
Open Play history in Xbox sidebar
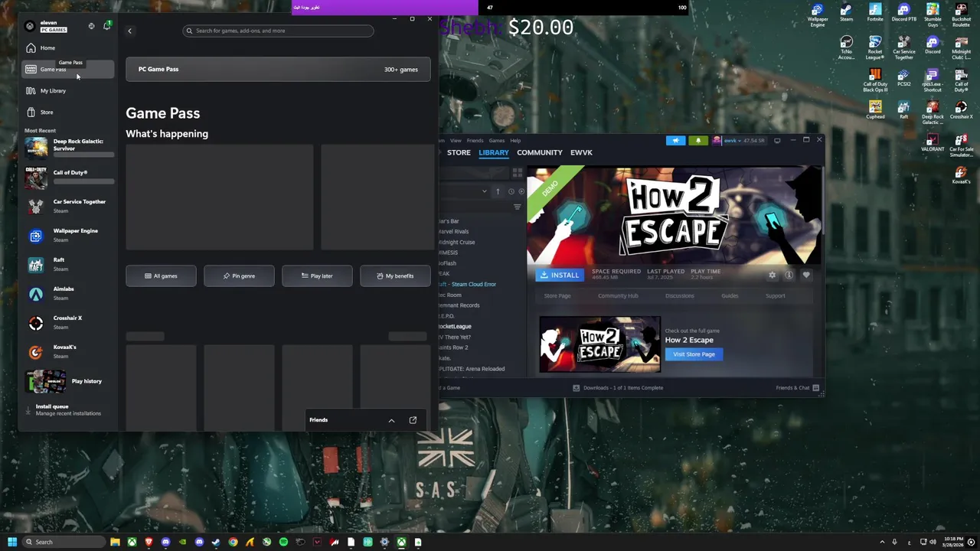[x=69, y=381]
